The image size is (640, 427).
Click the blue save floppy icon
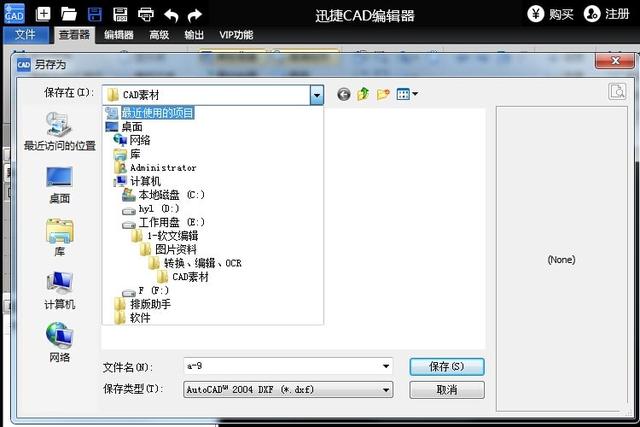tap(95, 14)
